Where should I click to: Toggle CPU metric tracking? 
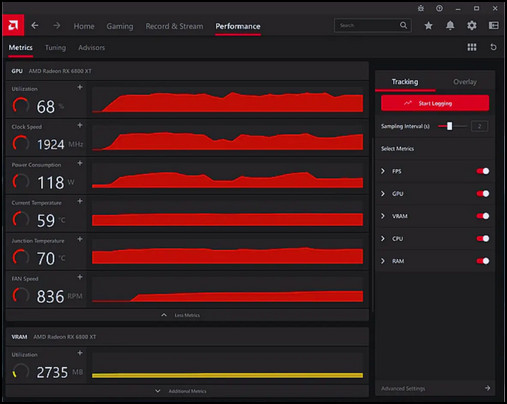(483, 239)
